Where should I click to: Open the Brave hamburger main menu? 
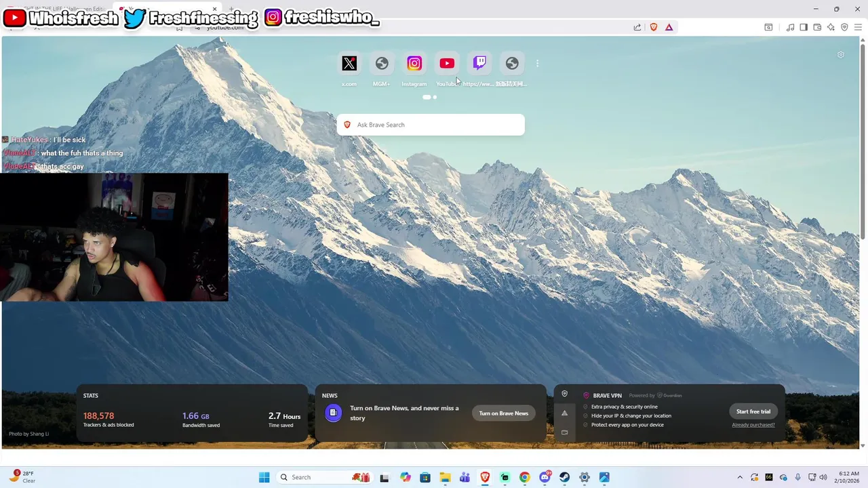(x=858, y=27)
